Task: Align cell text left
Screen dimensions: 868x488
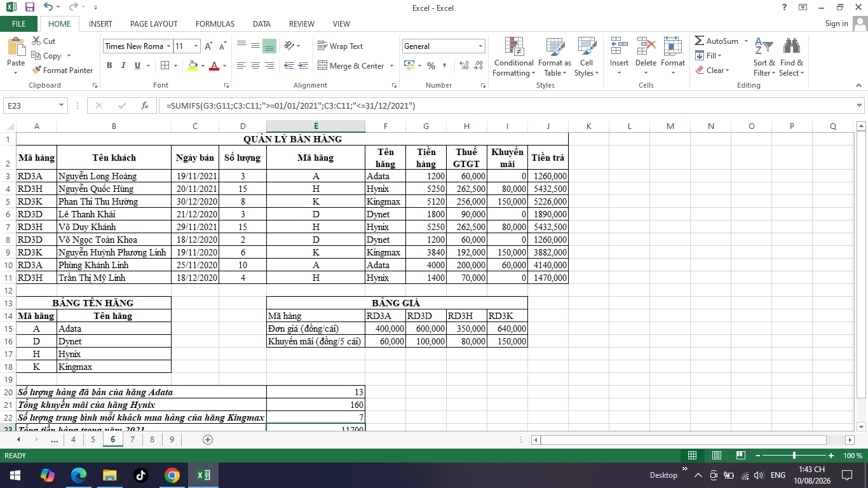Action: click(241, 65)
